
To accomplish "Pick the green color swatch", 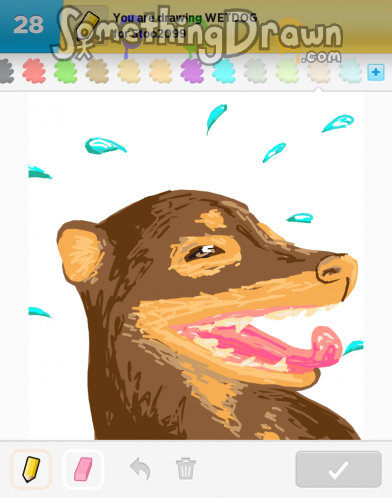I will [x=66, y=71].
